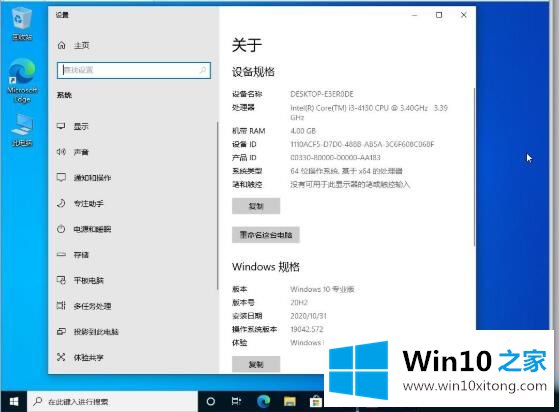Focus the 查找设置 settings search field
Screen dimensions: 559x412
(x=134, y=70)
